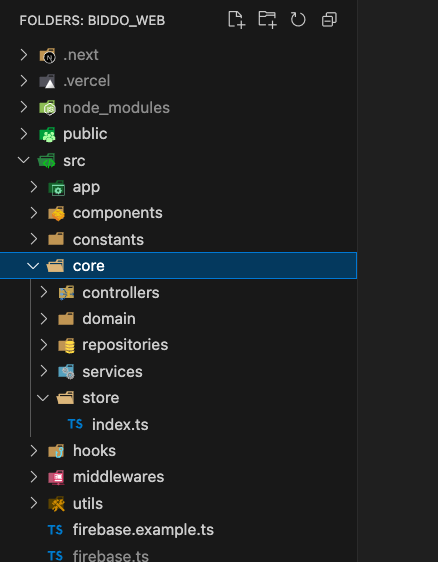Viewport: 438px width, 562px height.
Task: Click the New File icon
Action: click(x=237, y=20)
